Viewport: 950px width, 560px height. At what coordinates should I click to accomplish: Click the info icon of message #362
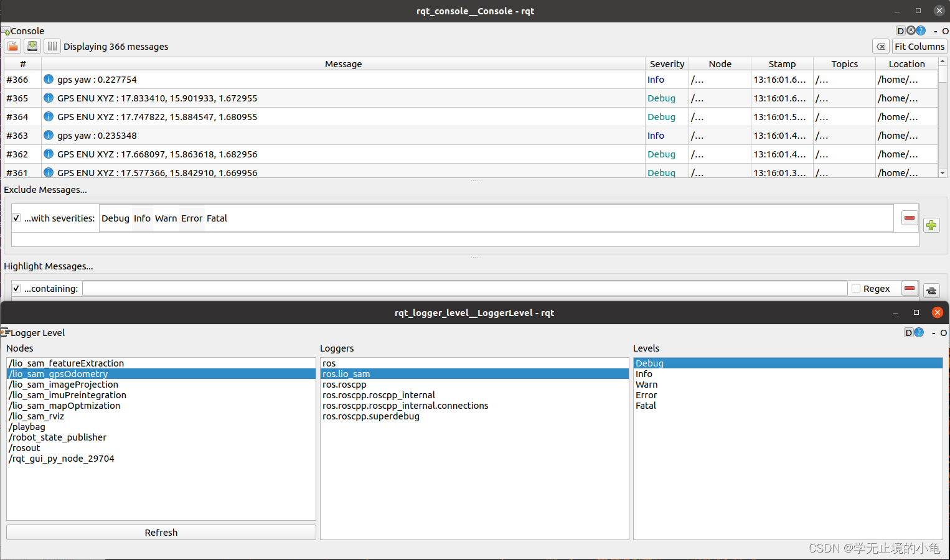tap(49, 154)
